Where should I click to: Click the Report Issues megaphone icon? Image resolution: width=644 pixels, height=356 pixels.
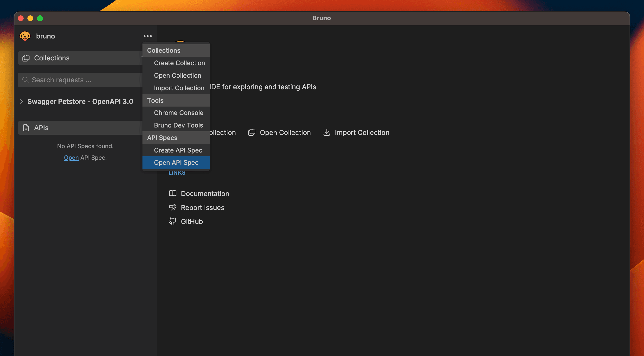[x=173, y=207]
